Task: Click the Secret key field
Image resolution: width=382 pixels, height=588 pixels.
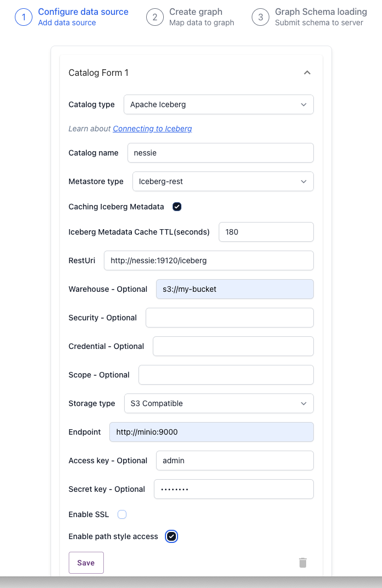Action: click(x=234, y=489)
